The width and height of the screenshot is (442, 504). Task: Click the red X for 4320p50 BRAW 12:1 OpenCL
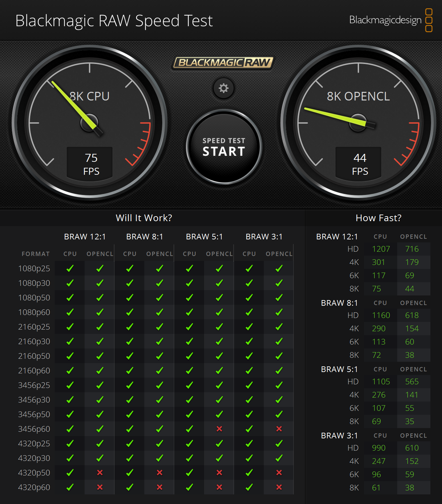click(100, 472)
